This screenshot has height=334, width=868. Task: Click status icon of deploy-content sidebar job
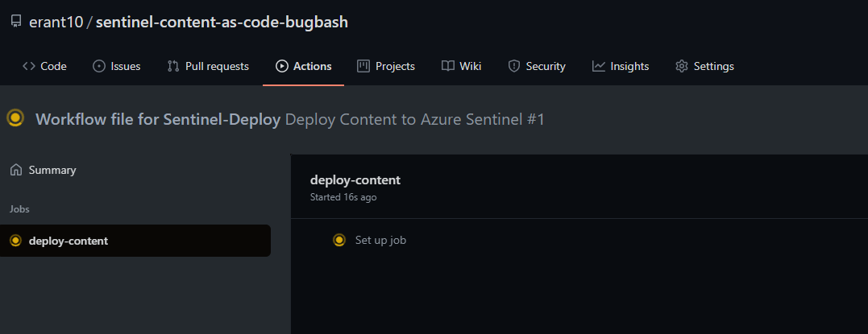point(15,241)
